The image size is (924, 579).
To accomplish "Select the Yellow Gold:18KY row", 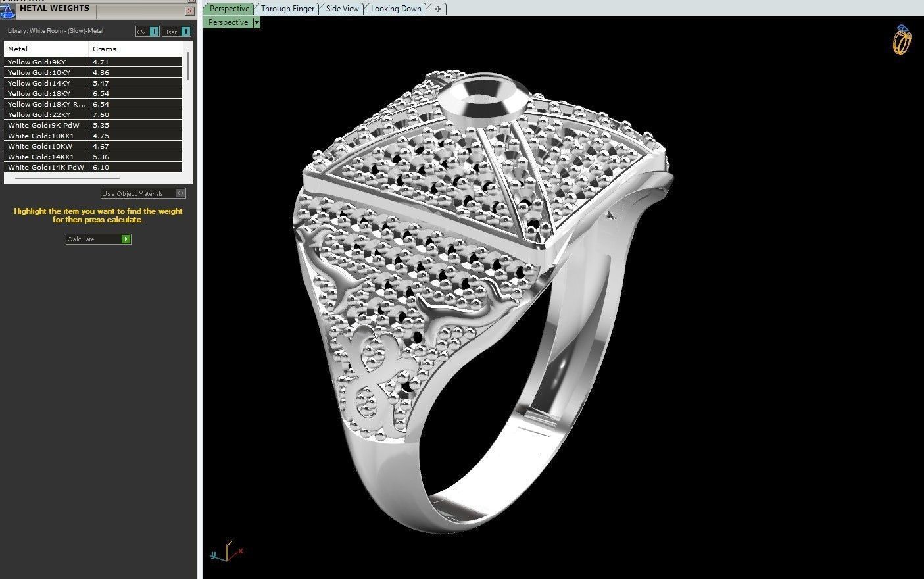I will 93,93.
